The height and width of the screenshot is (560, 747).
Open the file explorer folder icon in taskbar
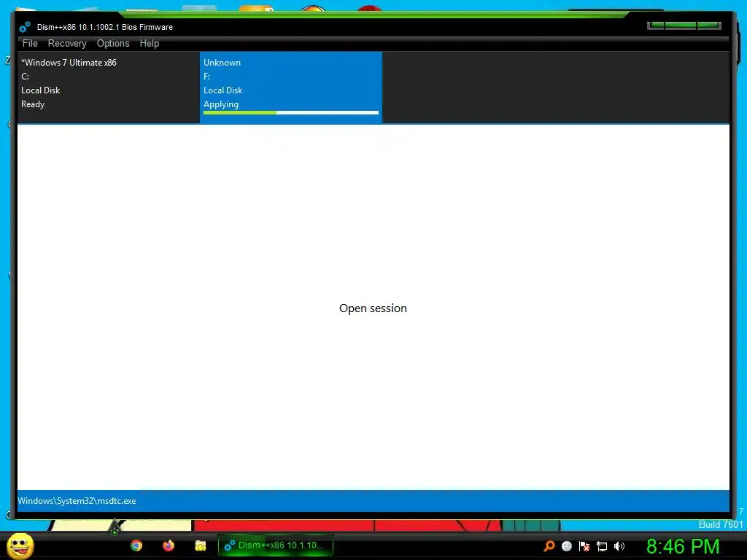point(200,545)
